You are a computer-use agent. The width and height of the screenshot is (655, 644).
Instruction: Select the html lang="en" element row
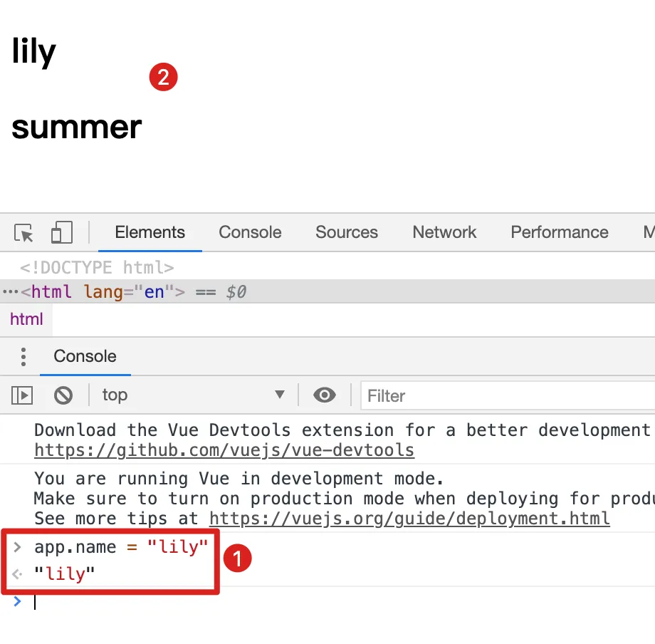[x=327, y=291]
